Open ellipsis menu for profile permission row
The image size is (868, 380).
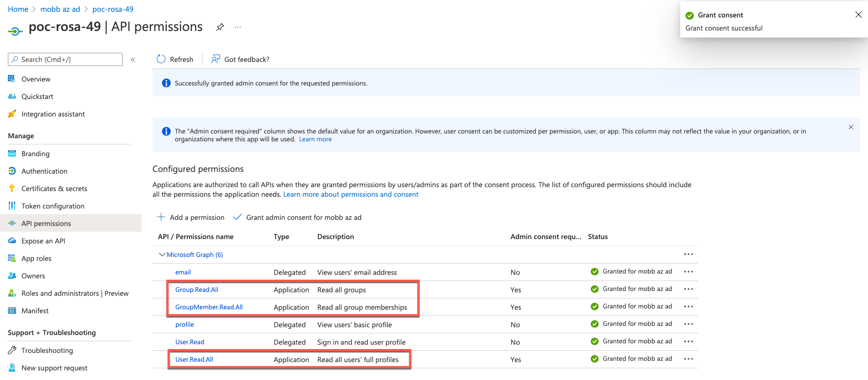click(689, 324)
